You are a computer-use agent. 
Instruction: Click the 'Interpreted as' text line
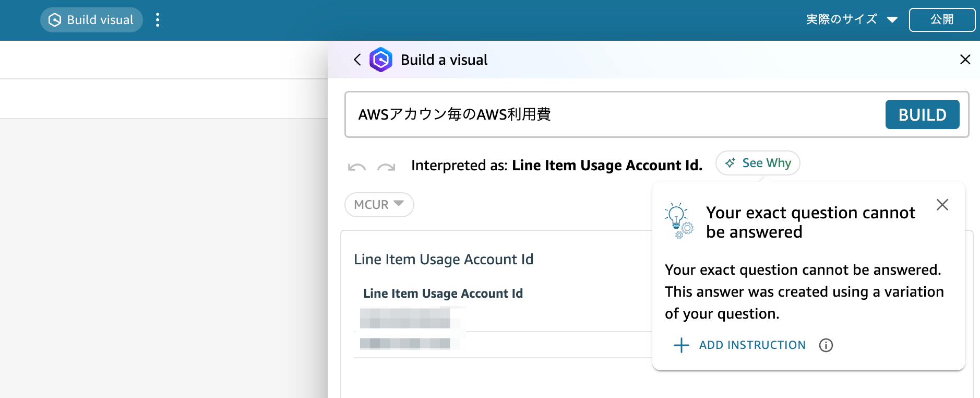pyautogui.click(x=557, y=166)
